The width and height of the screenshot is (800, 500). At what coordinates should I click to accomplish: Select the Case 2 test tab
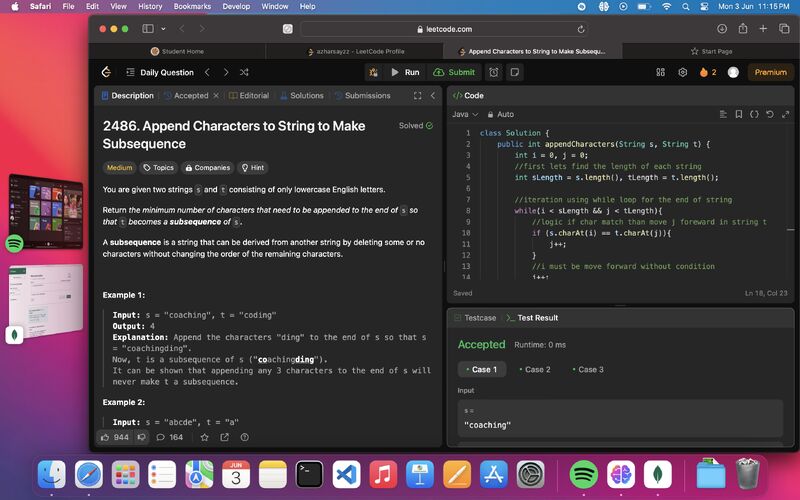pyautogui.click(x=535, y=369)
